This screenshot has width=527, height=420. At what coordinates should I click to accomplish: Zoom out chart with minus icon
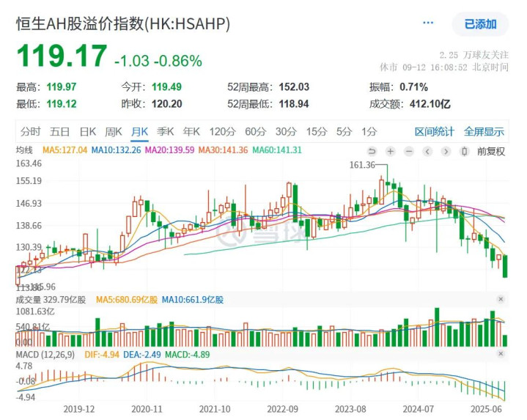point(409,152)
